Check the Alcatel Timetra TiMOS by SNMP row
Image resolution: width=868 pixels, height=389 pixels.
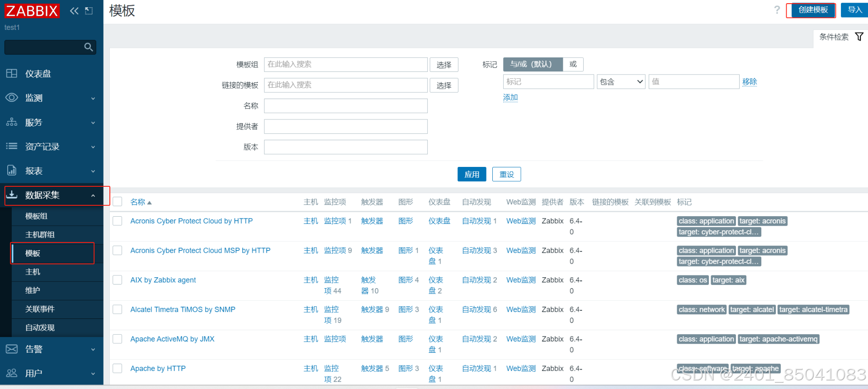pos(118,309)
